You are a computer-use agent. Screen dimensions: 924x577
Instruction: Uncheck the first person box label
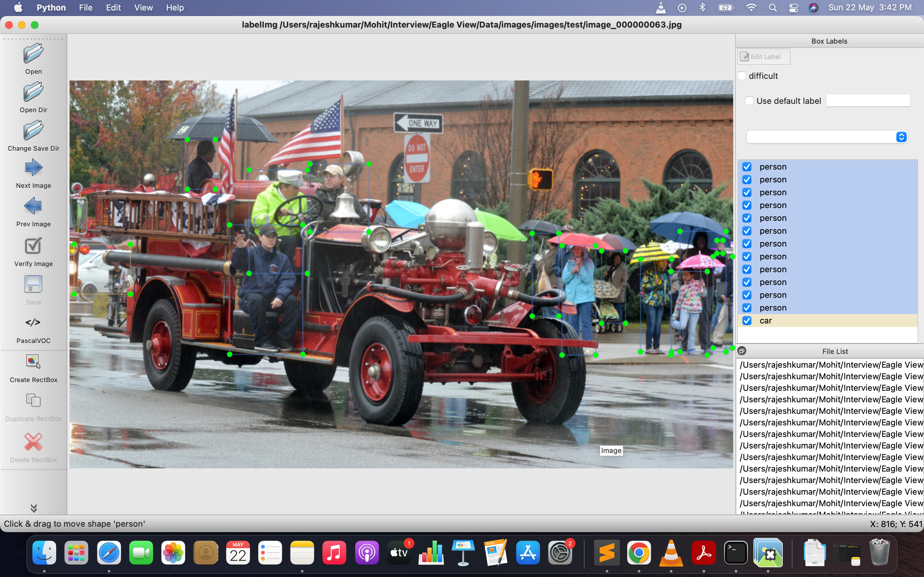747,166
